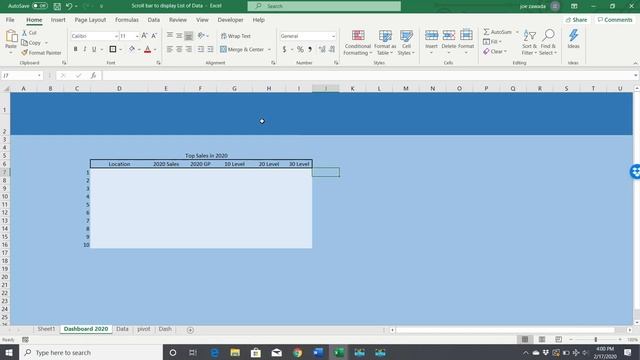
Task: Align text right
Action: (x=189, y=49)
